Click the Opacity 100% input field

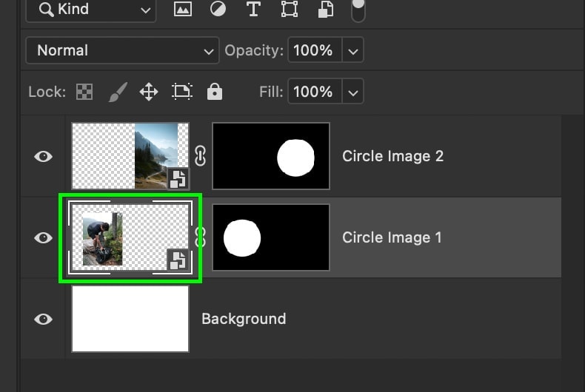(315, 50)
